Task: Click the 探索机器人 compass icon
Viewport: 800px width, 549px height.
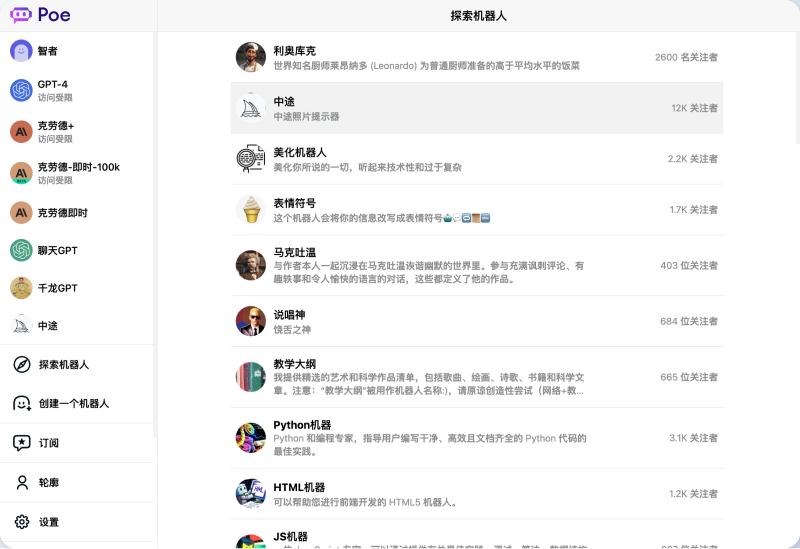Action: click(21, 364)
